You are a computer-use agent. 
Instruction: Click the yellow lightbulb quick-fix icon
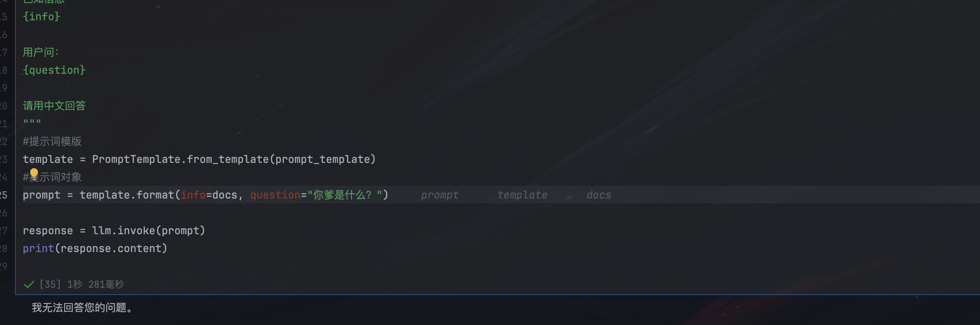point(34,173)
